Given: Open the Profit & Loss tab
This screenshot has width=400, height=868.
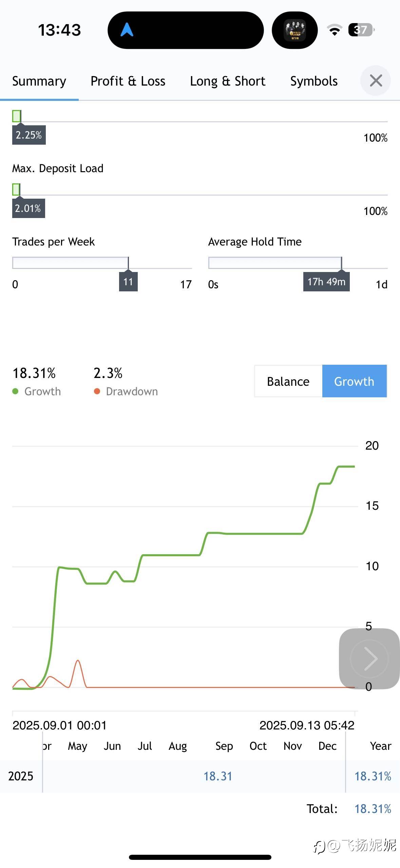Looking at the screenshot, I should (128, 81).
